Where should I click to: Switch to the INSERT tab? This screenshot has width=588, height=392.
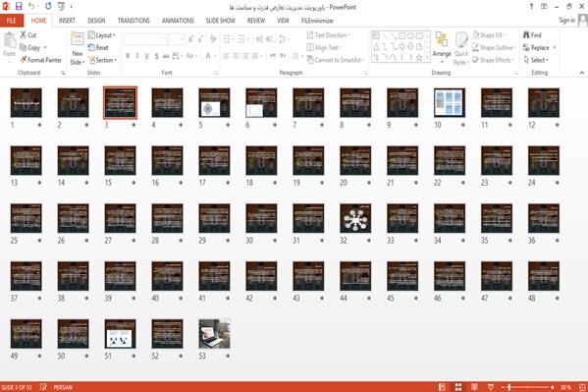point(67,21)
